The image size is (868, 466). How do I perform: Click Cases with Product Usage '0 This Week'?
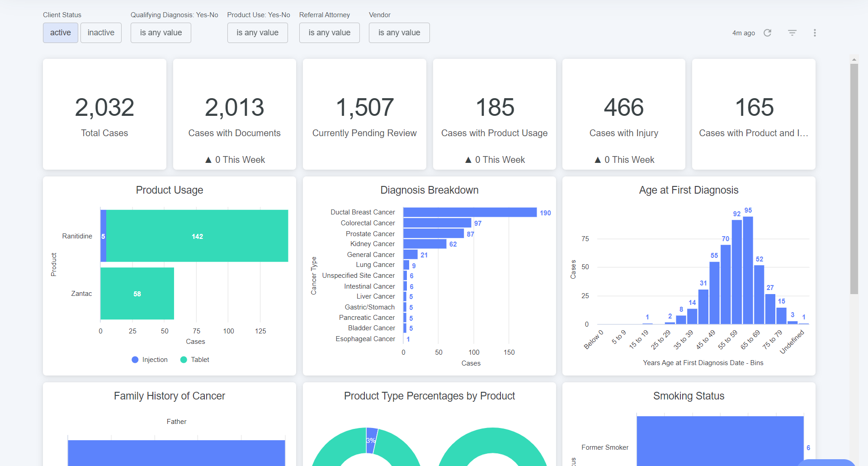pyautogui.click(x=495, y=160)
